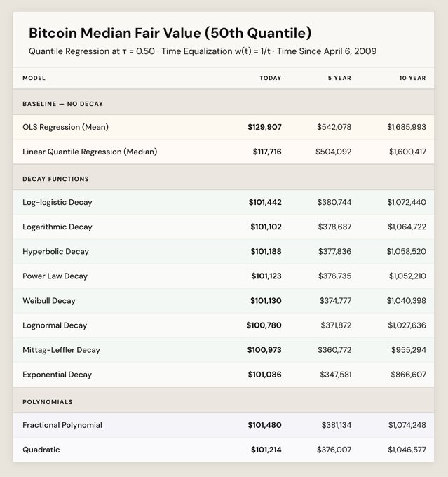448x477 pixels.
Task: Click the Quadratic today value $101,214
Action: point(266,450)
